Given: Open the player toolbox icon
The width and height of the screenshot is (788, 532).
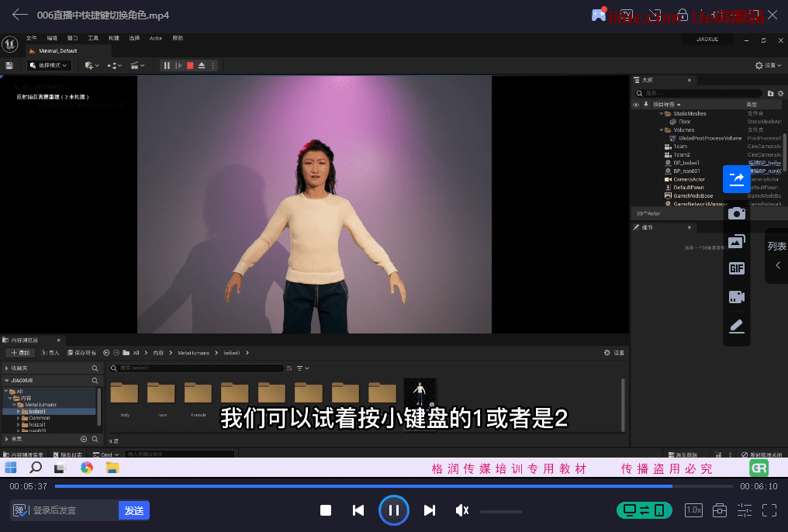Looking at the screenshot, I should pyautogui.click(x=720, y=510).
